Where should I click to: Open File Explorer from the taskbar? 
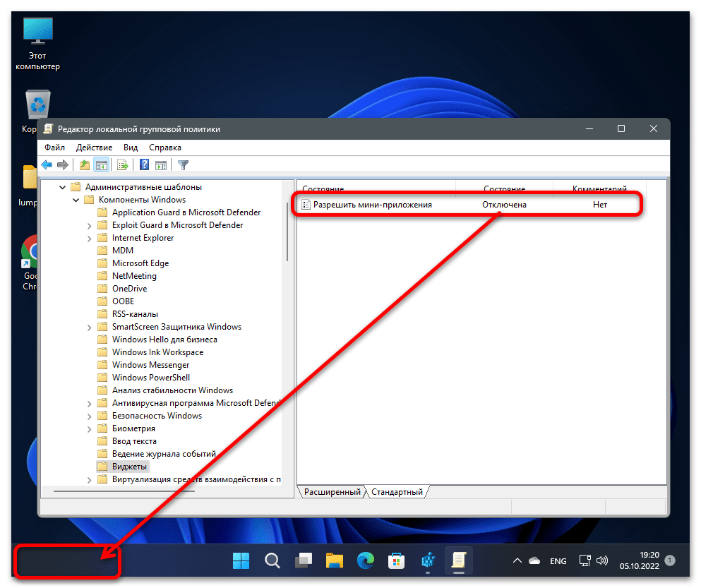334,560
